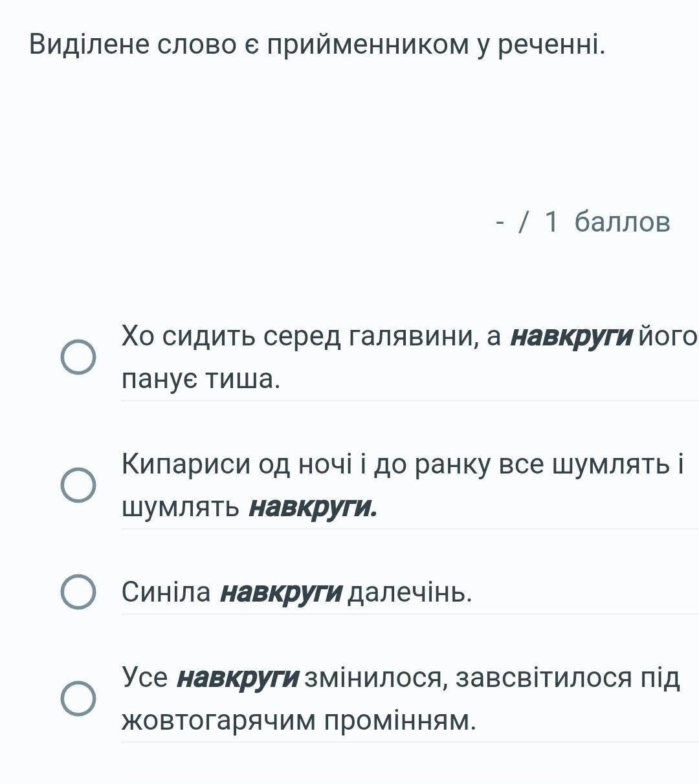Click the word "Усе" in the last answer
The width and height of the screenshot is (699, 784).
144,678
